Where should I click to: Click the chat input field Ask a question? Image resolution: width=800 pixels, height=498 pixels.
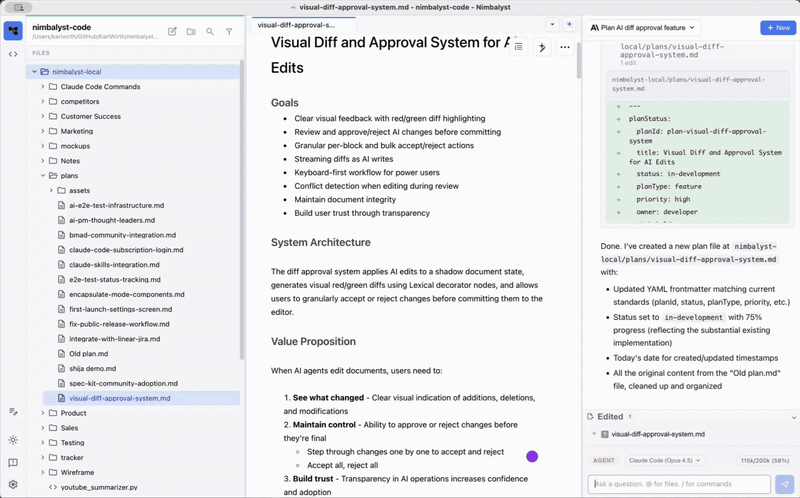tap(679, 484)
